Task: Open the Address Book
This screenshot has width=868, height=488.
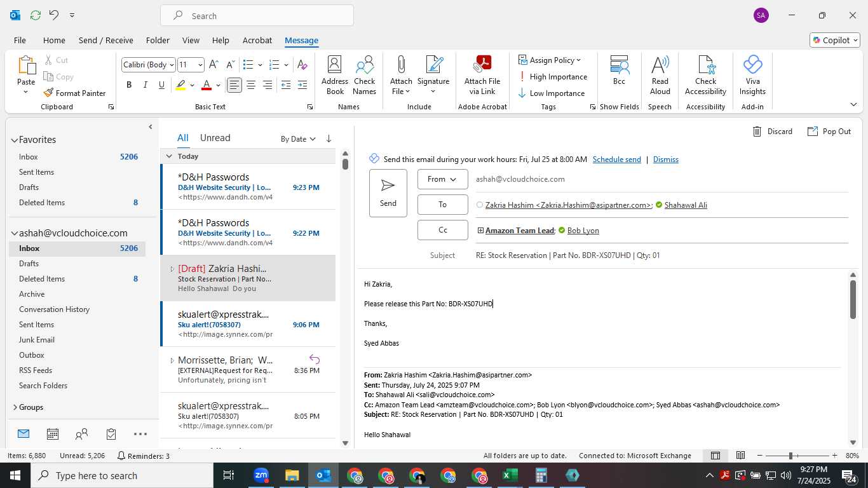Action: coord(335,75)
